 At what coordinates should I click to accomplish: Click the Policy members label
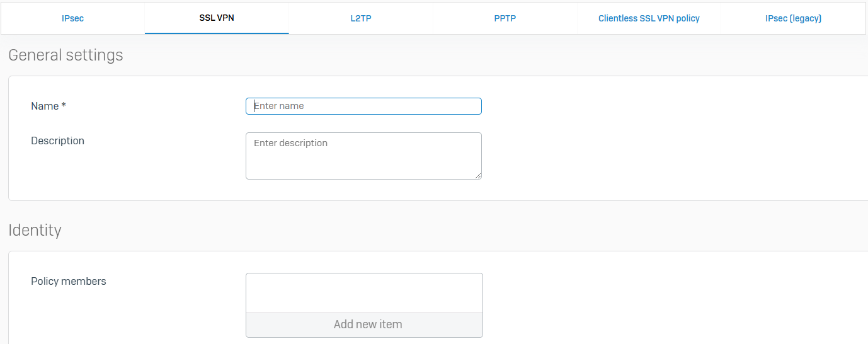68,282
